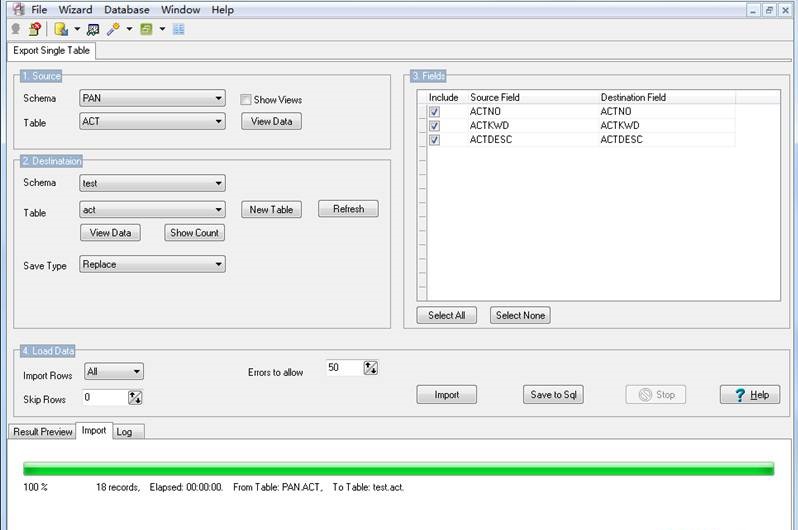This screenshot has height=530, width=798.
Task: Open the Import Rows dropdown
Action: 114,372
